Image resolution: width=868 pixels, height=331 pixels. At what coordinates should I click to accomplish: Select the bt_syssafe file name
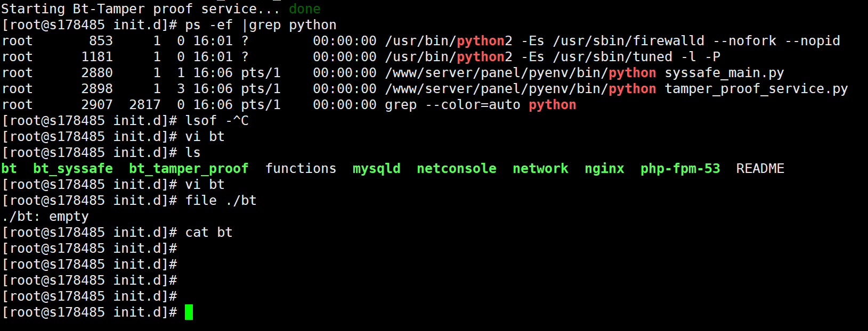point(73,169)
